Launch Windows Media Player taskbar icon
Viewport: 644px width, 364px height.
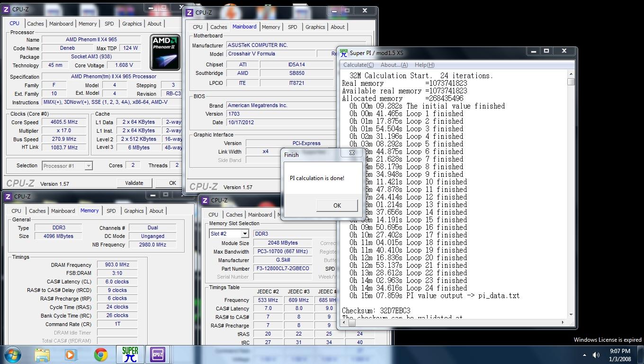pyautogui.click(x=70, y=354)
